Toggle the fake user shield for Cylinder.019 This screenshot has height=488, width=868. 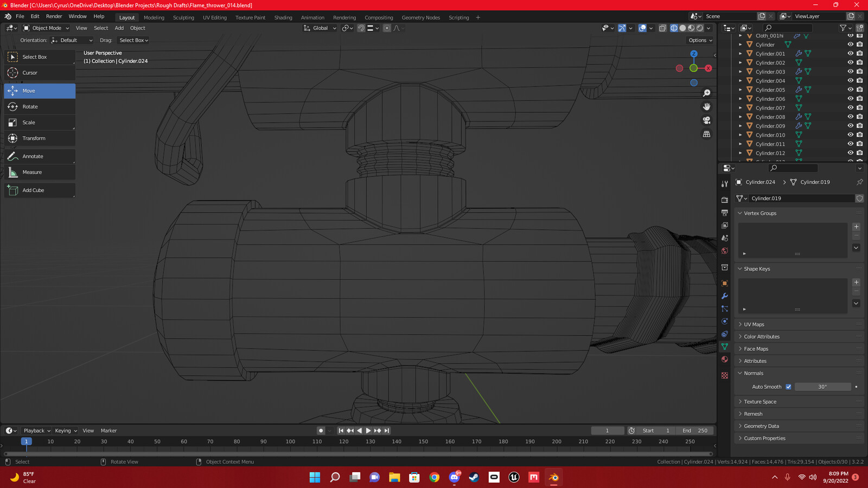coord(859,198)
